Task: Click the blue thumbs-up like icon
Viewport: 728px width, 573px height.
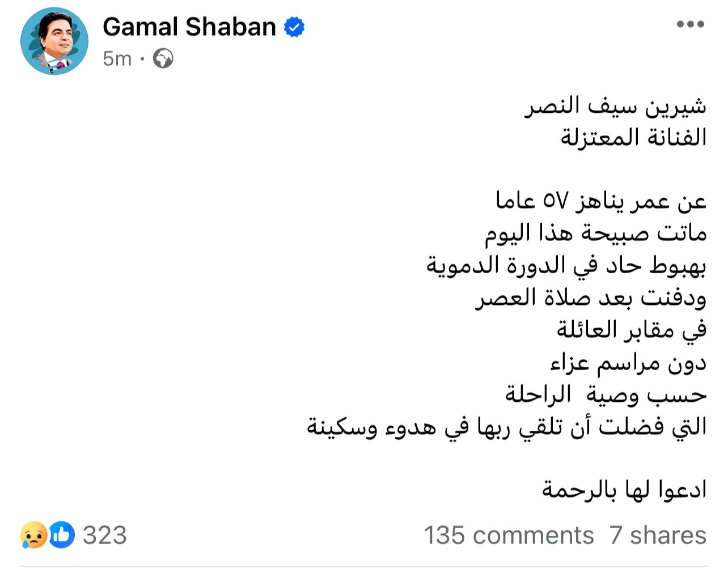Action: 62,534
